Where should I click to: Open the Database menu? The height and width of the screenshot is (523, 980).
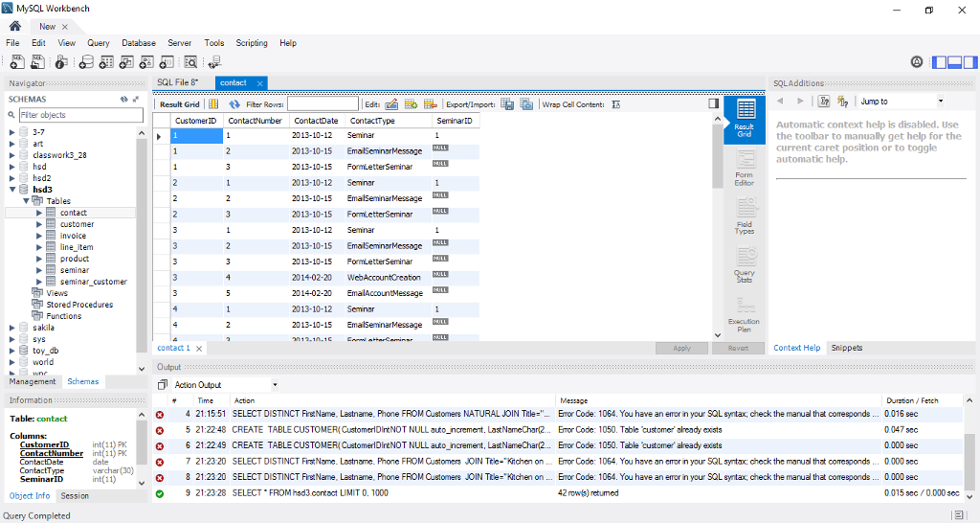click(138, 42)
